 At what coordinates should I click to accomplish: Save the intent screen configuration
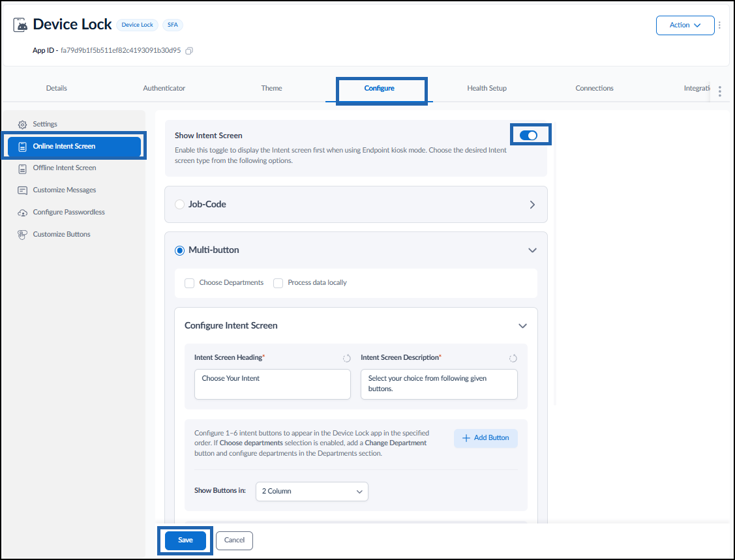coord(185,540)
